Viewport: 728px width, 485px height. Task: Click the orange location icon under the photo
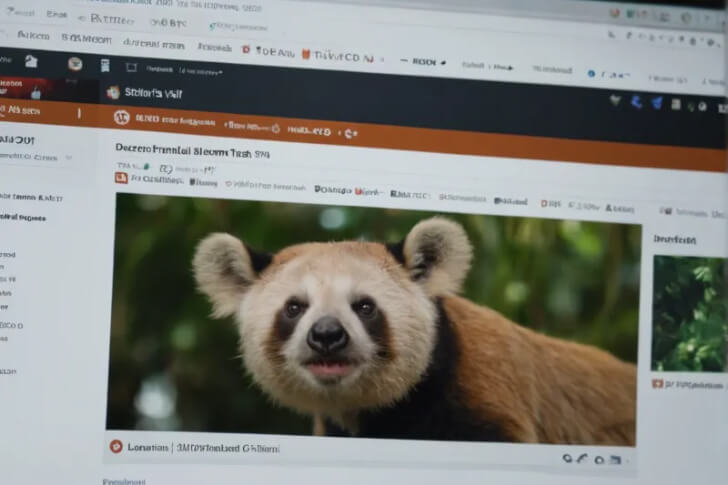(x=116, y=447)
